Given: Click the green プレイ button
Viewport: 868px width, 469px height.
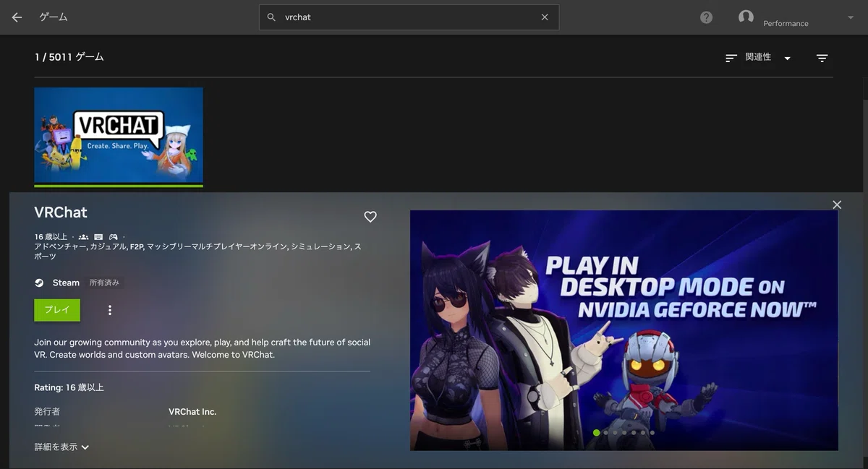Looking at the screenshot, I should pos(57,310).
